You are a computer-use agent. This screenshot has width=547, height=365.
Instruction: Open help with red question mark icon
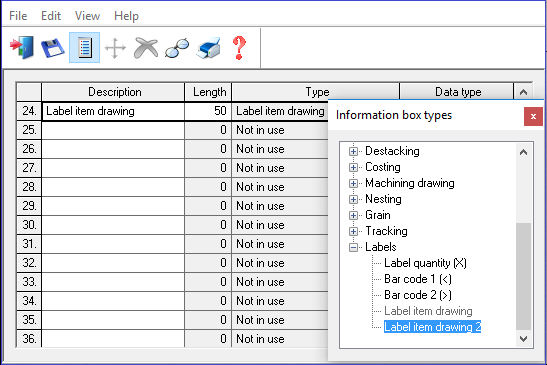pyautogui.click(x=239, y=48)
